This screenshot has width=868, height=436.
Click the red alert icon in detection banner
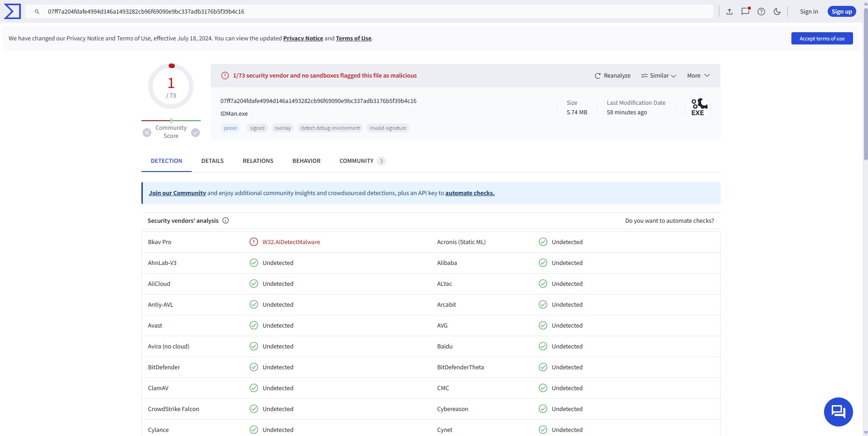click(x=225, y=76)
